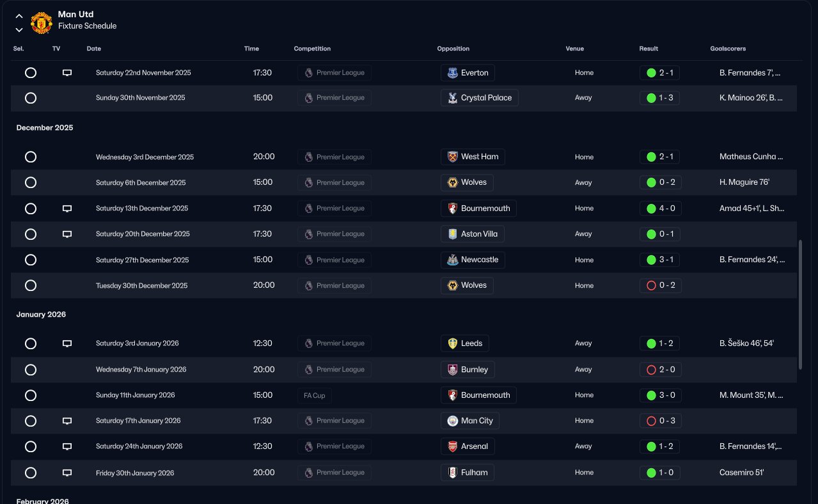This screenshot has height=504, width=818.
Task: Open Premier League tag on Arsenal row
Action: tap(334, 446)
